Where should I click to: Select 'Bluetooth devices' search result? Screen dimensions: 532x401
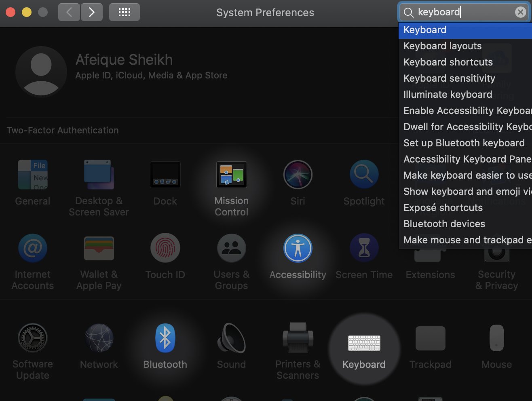(465, 224)
